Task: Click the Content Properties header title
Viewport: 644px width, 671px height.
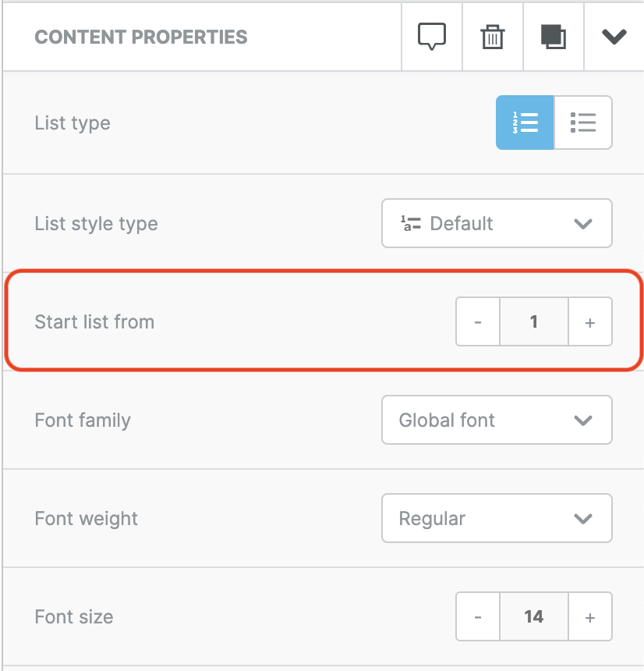Action: 141,37
